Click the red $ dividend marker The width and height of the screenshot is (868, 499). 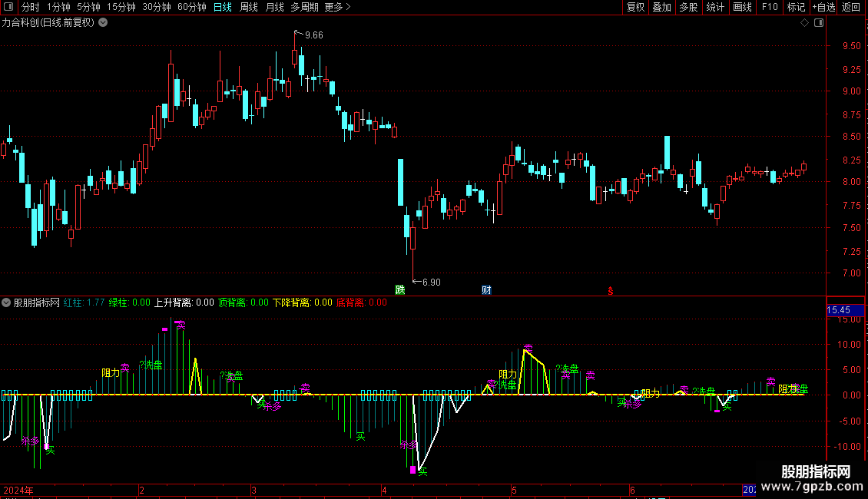(x=611, y=291)
